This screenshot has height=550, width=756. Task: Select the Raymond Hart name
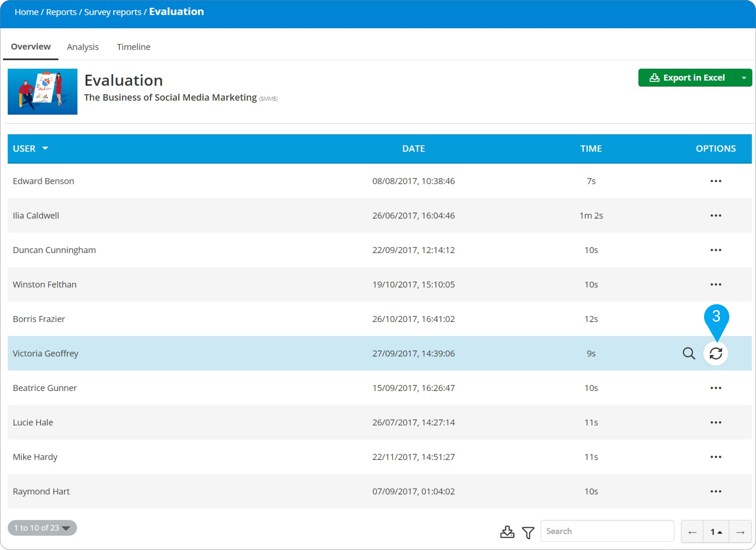point(41,491)
